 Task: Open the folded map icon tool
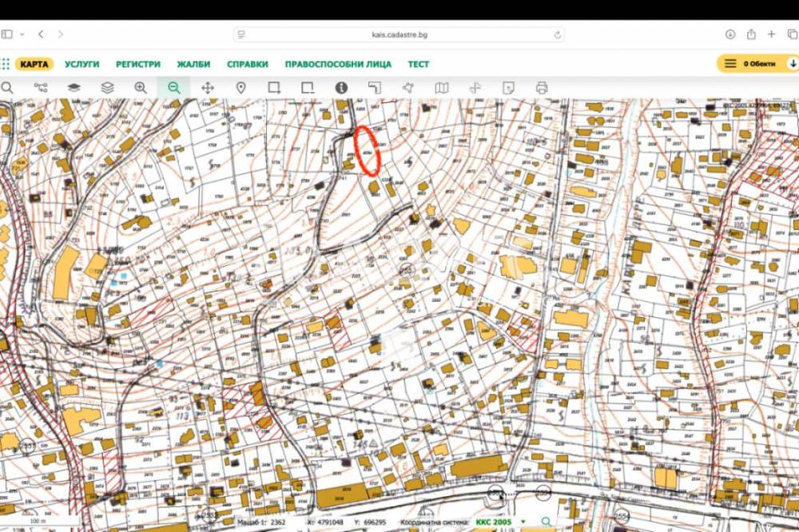(x=442, y=88)
